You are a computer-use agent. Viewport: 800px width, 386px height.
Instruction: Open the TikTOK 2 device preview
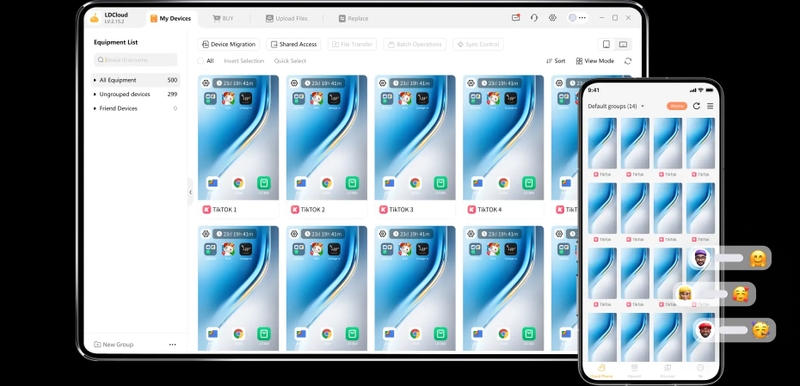tap(327, 138)
